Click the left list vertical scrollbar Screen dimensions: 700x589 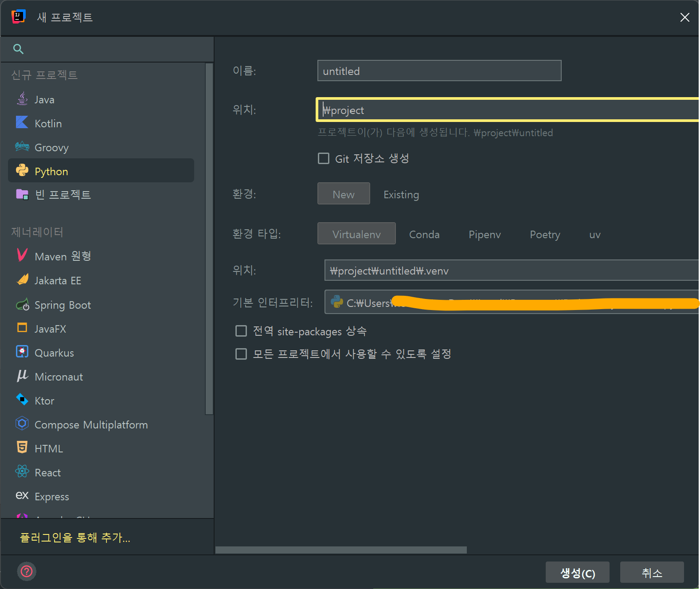[x=209, y=239]
